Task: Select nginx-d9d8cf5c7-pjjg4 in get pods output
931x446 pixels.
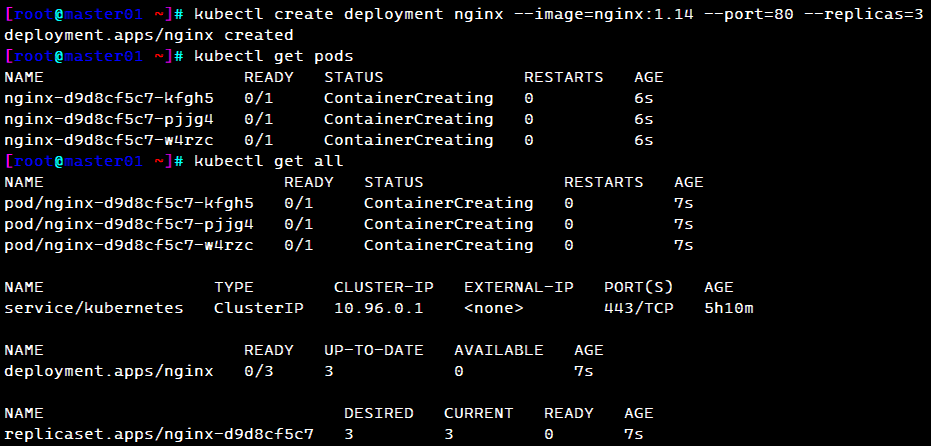Action: (x=109, y=119)
